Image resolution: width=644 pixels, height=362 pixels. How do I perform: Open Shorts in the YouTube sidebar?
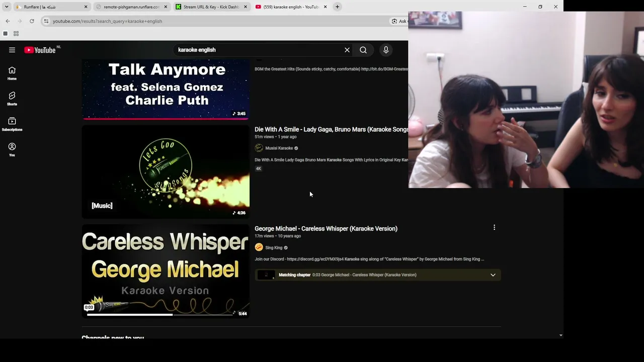click(12, 99)
